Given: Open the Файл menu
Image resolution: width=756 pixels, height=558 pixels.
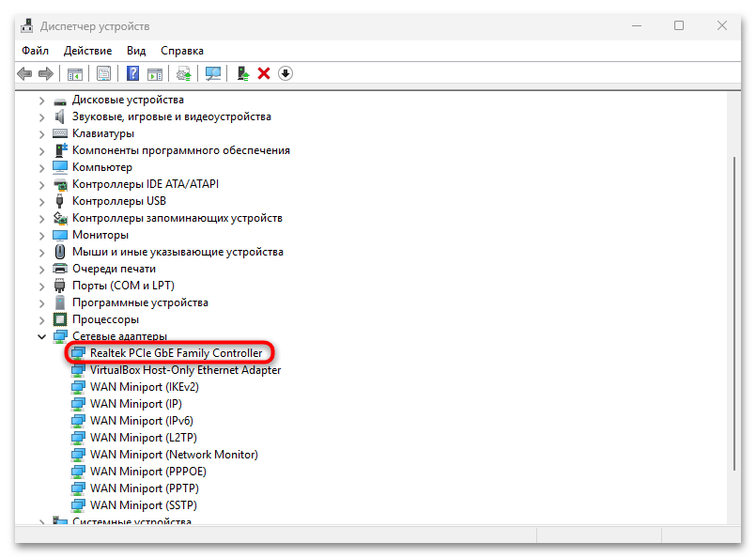Looking at the screenshot, I should [35, 50].
